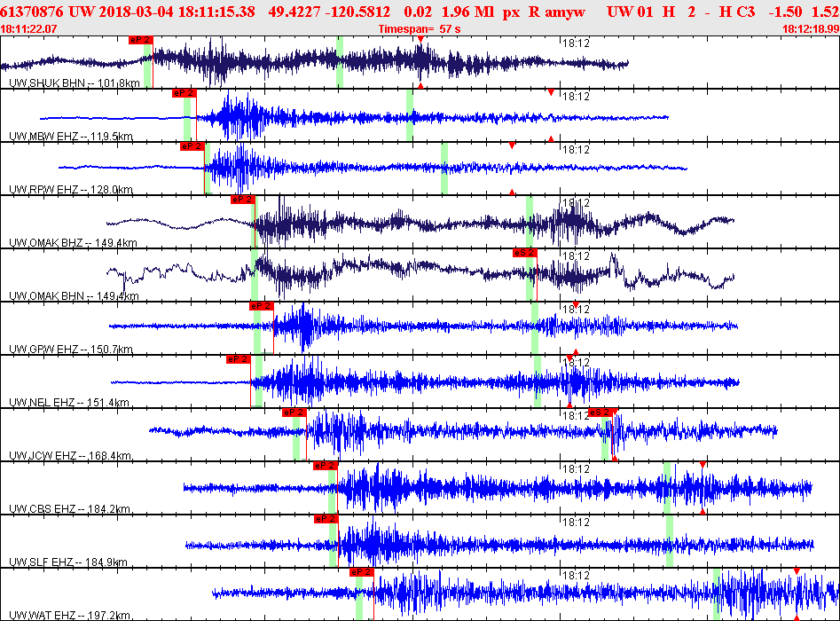Image resolution: width=840 pixels, height=621 pixels.
Task: Click the UW JCW EHZ -- 168.4km station label
Action: (70, 456)
